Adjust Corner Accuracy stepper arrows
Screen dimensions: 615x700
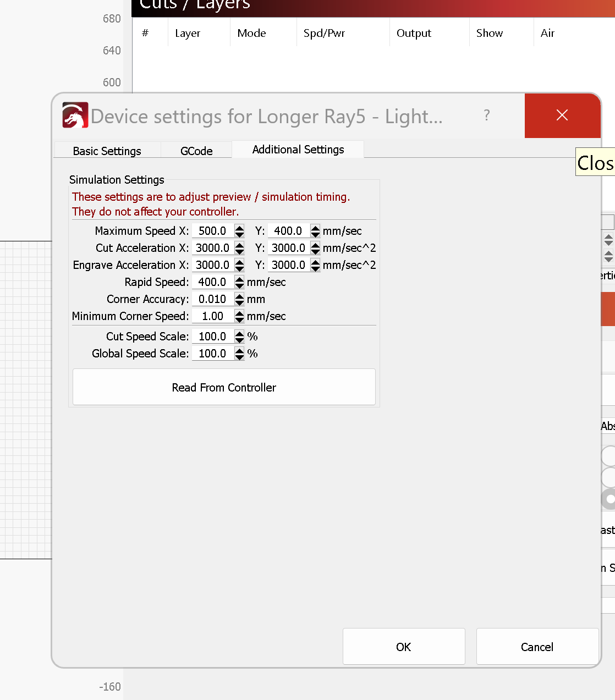click(239, 299)
